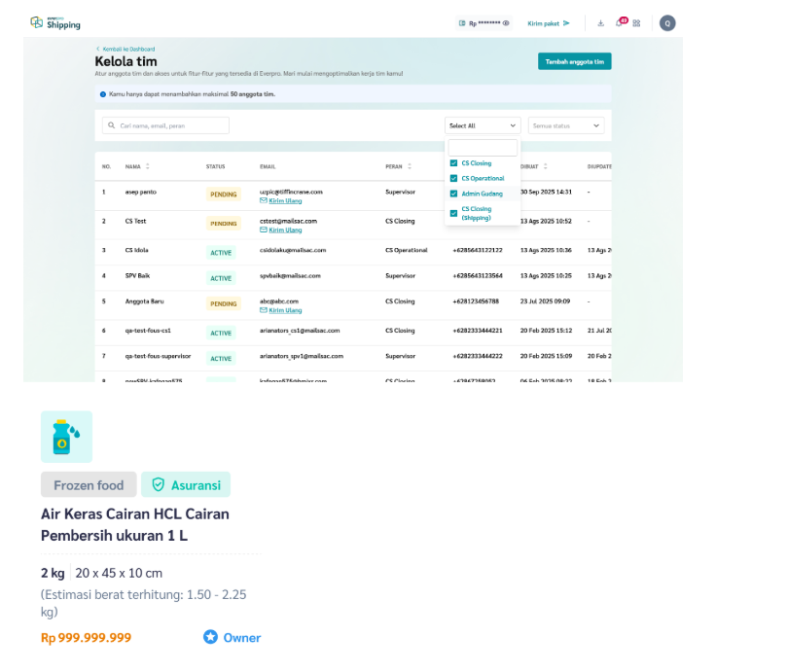
Task: Open the Semua status dropdown
Action: tap(565, 125)
